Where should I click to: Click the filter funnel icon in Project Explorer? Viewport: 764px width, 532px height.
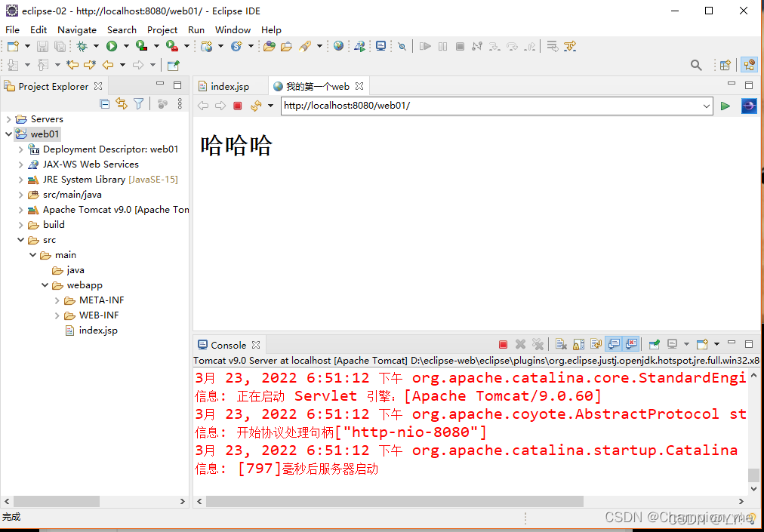pyautogui.click(x=139, y=103)
